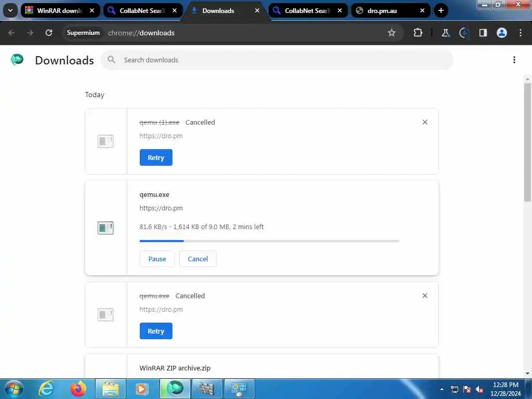Viewport: 532px width, 399px height.
Task: Open the Extensions puzzle icon
Action: tap(418, 33)
